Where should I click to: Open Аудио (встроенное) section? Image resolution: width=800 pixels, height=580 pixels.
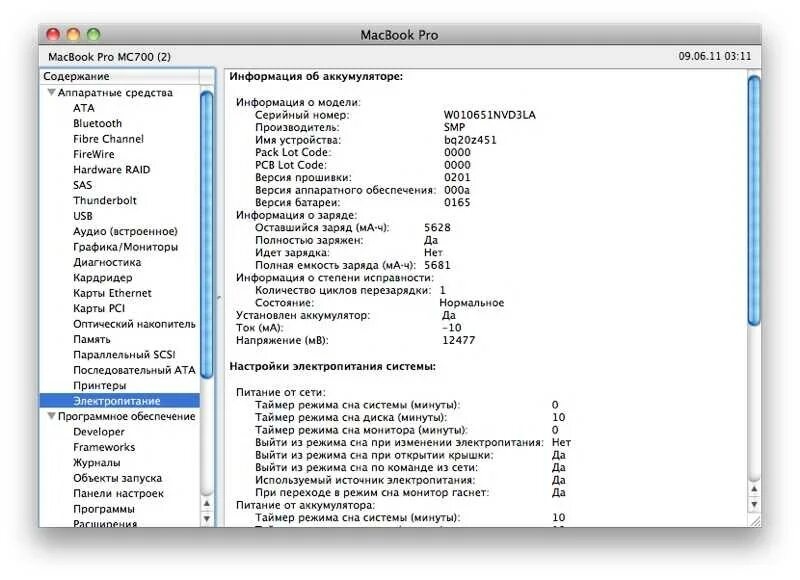[x=126, y=231]
